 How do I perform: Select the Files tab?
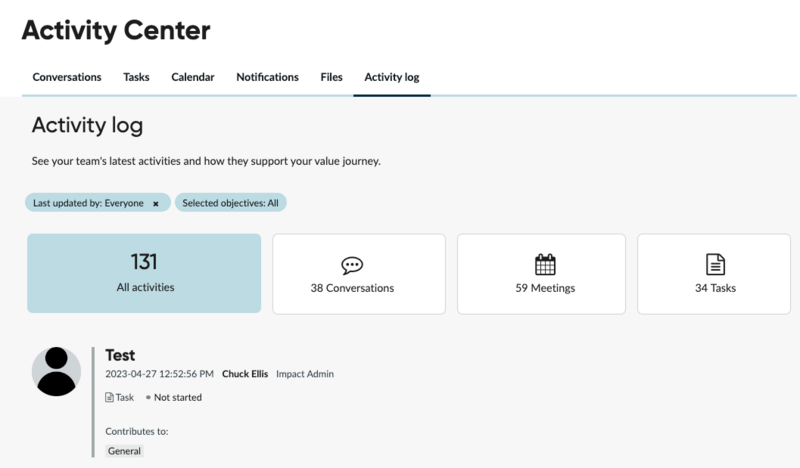coord(331,77)
